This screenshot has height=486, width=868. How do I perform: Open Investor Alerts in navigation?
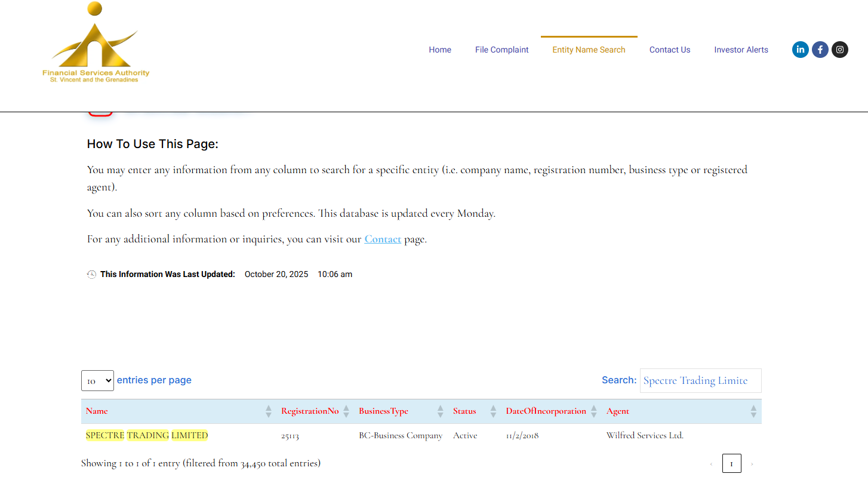[x=741, y=50]
